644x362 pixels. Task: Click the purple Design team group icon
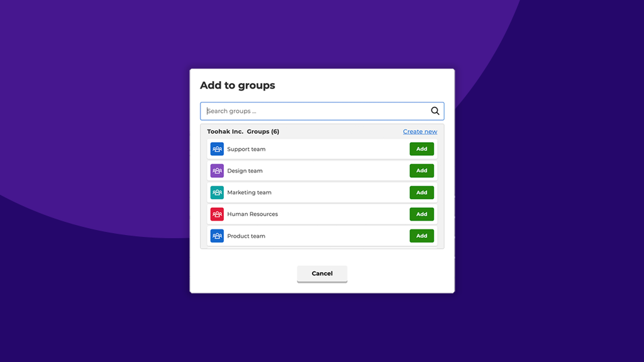pos(217,170)
